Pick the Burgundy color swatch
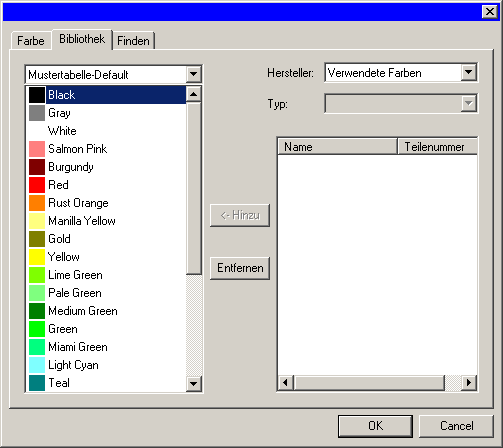The width and height of the screenshot is (503, 448). (37, 167)
